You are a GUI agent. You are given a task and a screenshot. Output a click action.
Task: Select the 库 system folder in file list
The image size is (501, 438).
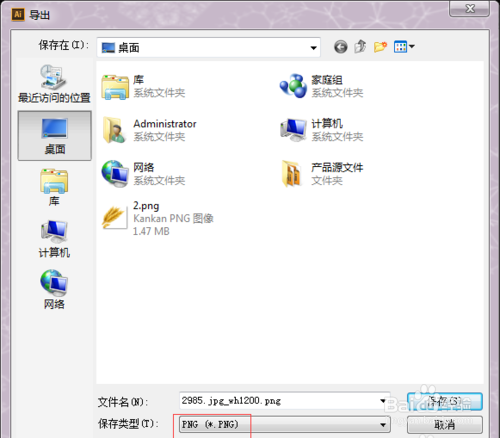[x=143, y=86]
